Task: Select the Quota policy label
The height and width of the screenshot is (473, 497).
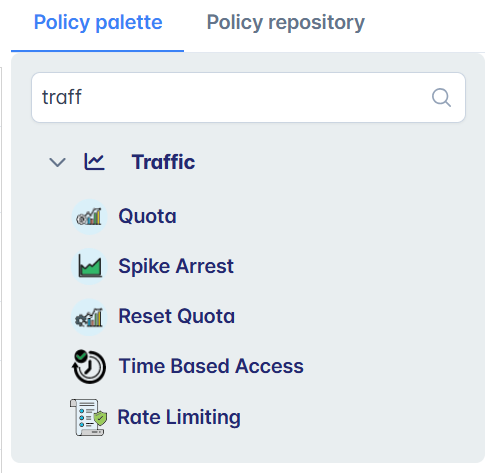Action: [x=147, y=216]
